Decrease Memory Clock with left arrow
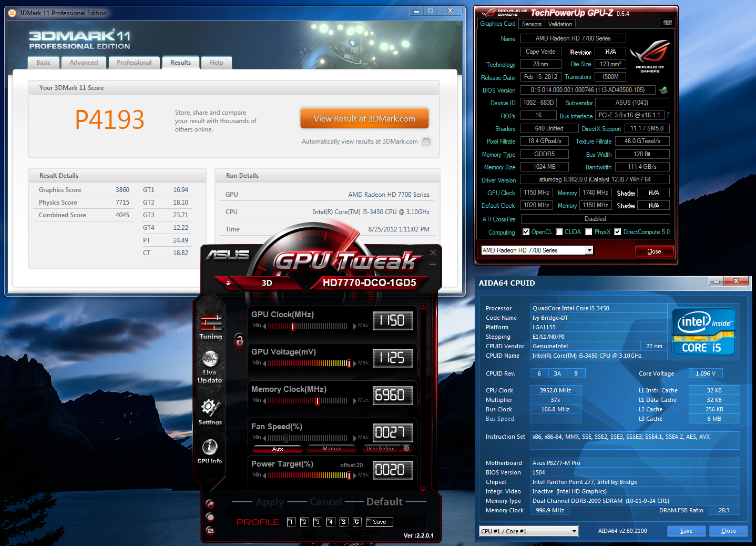Screen dimensions: 756x546 (x=264, y=401)
